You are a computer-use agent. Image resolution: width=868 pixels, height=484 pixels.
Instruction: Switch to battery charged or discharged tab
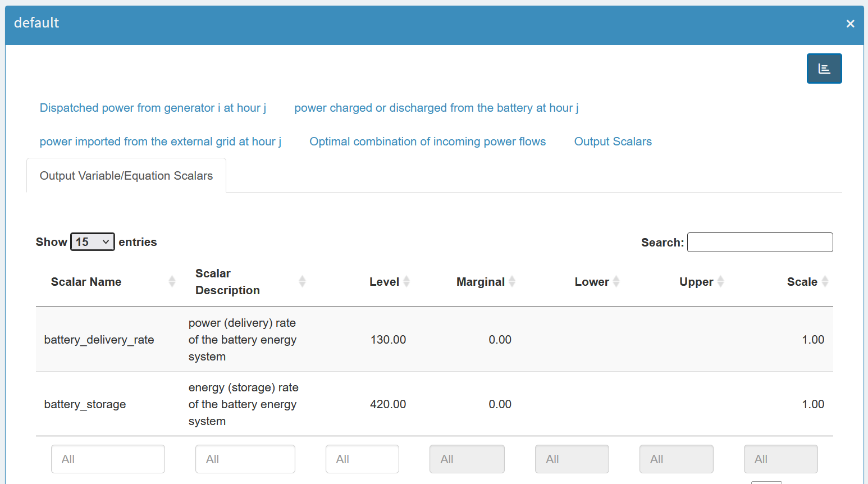[x=436, y=108]
